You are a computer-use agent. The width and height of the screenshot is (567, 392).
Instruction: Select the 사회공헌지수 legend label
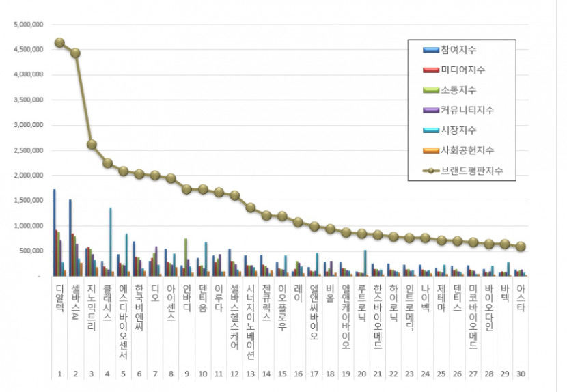[467, 150]
